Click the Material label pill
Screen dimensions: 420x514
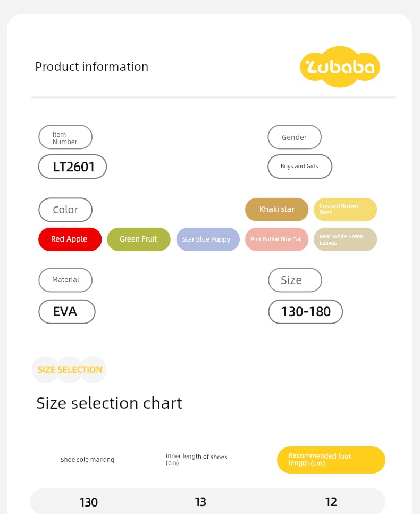coord(65,280)
